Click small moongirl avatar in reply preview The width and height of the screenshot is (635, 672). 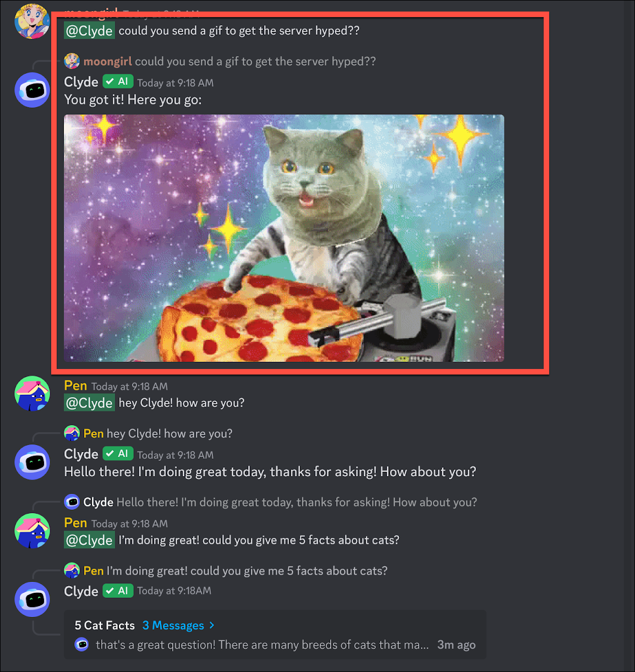pos(72,61)
